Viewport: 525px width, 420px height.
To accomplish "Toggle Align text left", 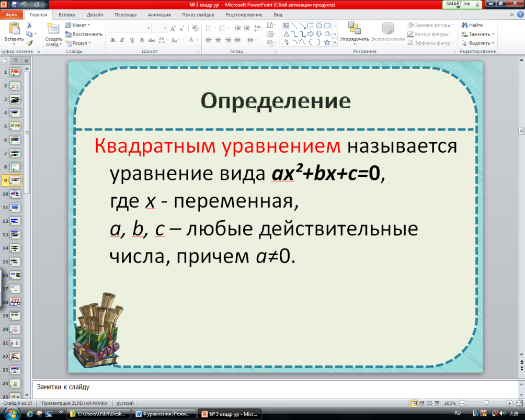I will pos(209,40).
